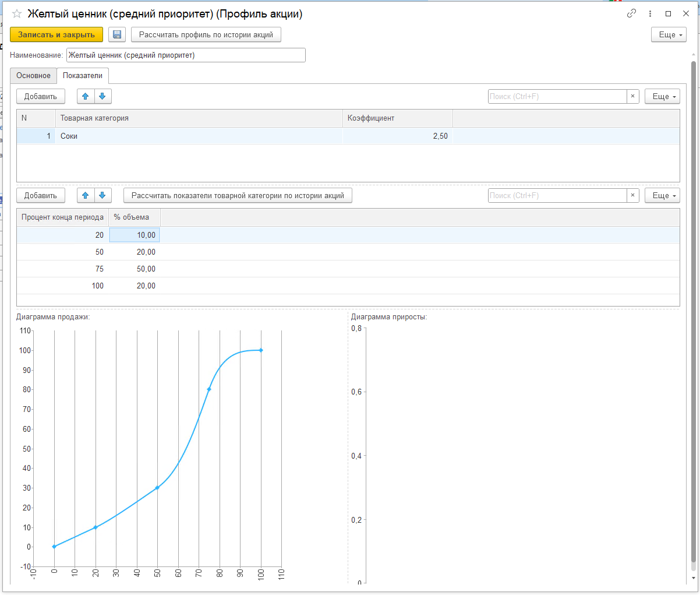Click the link icon in title bar
Image resolution: width=700 pixels, height=595 pixels.
tap(631, 14)
